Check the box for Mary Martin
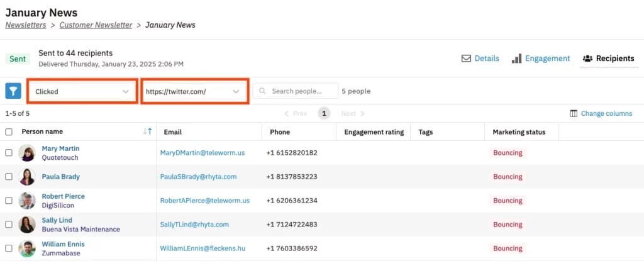The width and height of the screenshot is (644, 273). tap(9, 153)
